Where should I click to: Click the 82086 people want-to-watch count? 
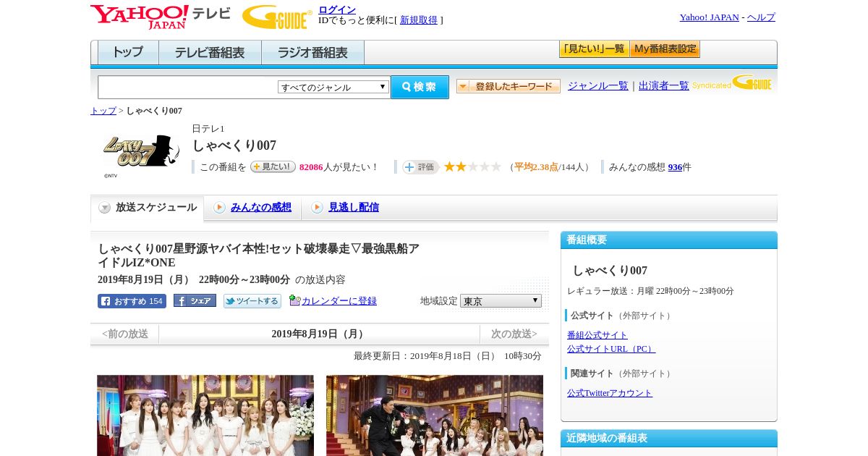point(311,167)
